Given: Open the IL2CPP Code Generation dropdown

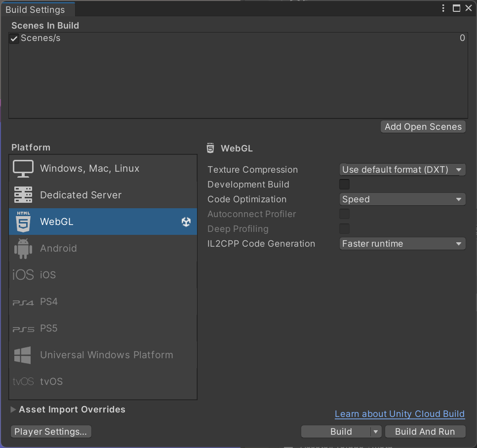Looking at the screenshot, I should tap(402, 244).
